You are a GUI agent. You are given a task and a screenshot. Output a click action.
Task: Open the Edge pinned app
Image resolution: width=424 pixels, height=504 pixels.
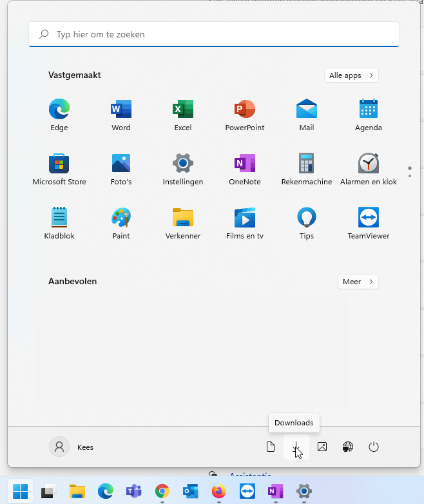59,115
